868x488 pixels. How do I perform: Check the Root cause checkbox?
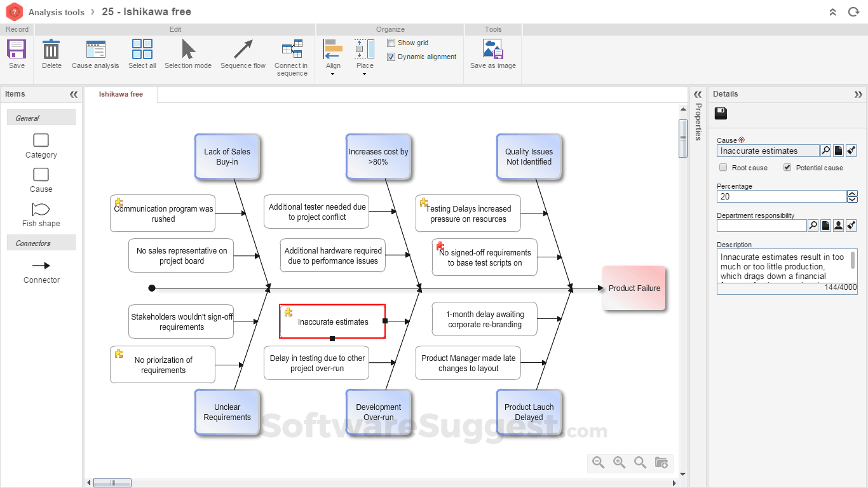click(723, 168)
